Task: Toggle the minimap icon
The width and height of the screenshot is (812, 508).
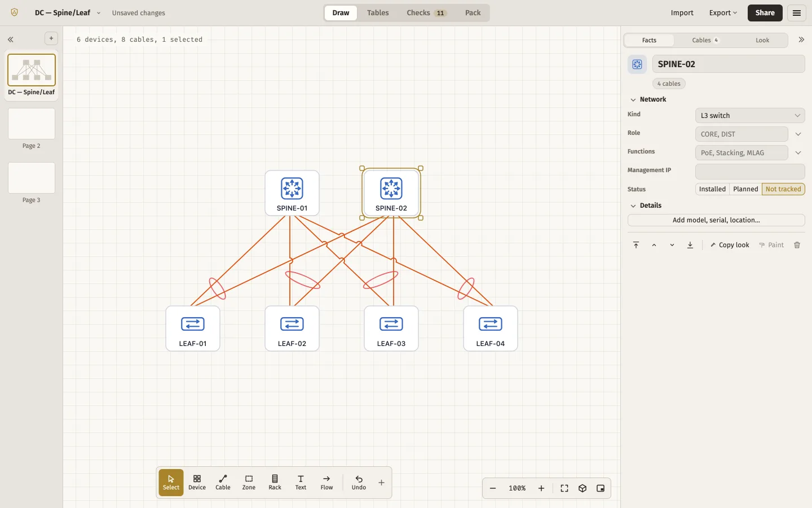Action: (x=601, y=488)
